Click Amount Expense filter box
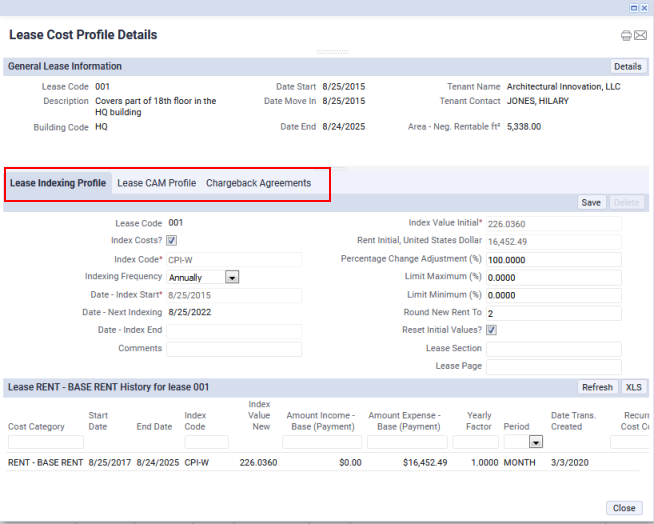The height and width of the screenshot is (524, 654). click(x=407, y=442)
